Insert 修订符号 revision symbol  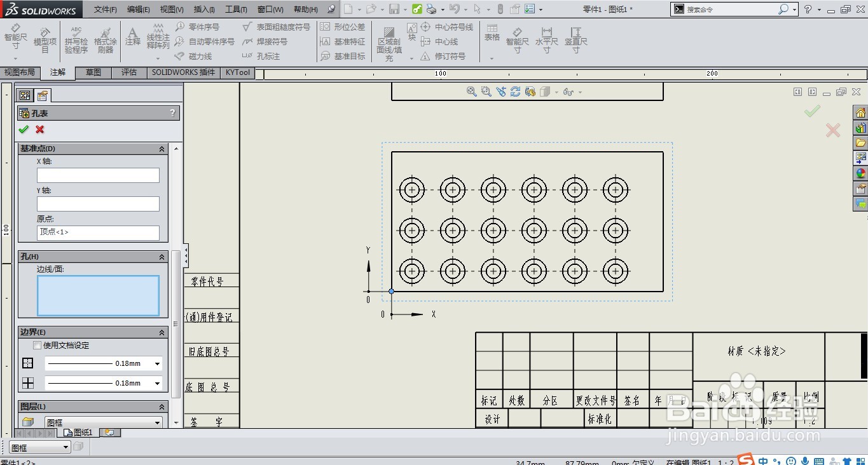(443, 56)
